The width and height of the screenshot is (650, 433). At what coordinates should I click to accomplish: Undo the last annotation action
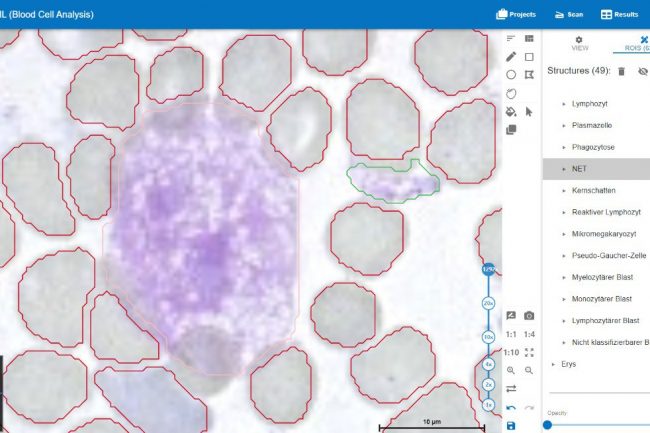pos(511,407)
